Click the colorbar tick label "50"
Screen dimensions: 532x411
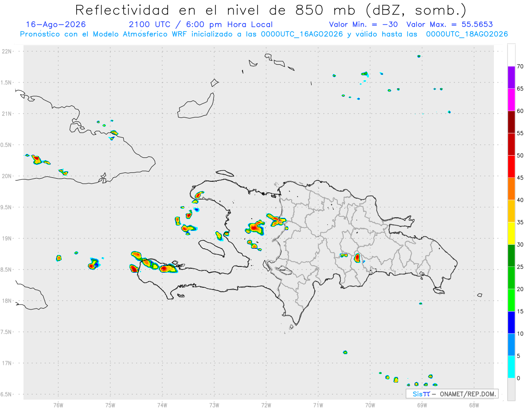tap(520, 156)
